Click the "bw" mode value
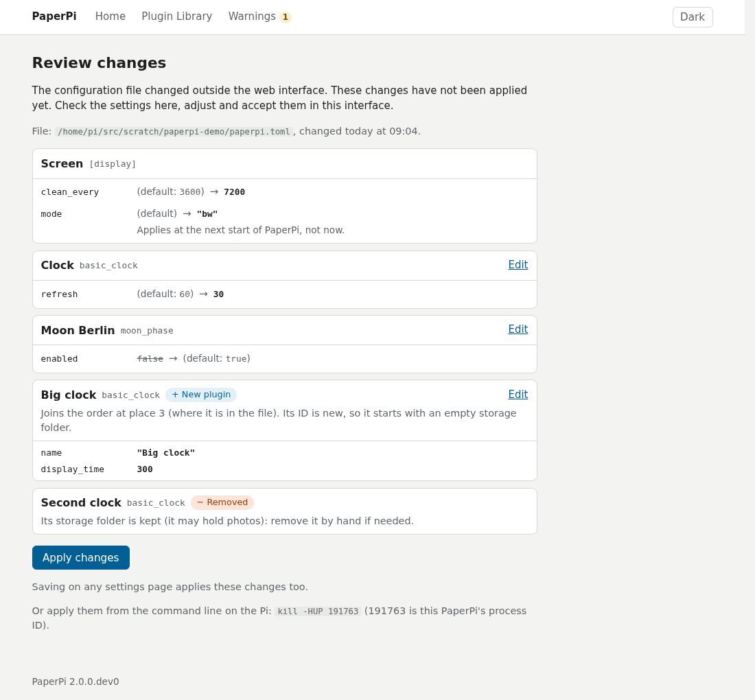755x700 pixels. click(x=207, y=214)
